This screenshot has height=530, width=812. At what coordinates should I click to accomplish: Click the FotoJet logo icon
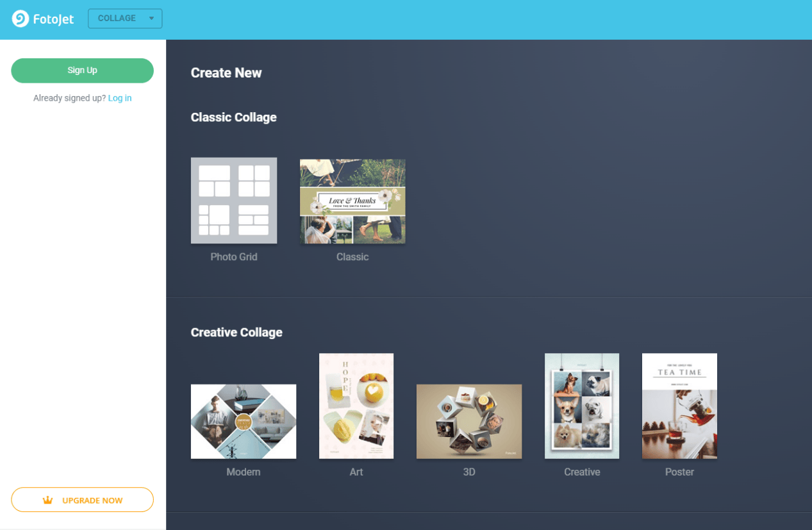(21, 19)
